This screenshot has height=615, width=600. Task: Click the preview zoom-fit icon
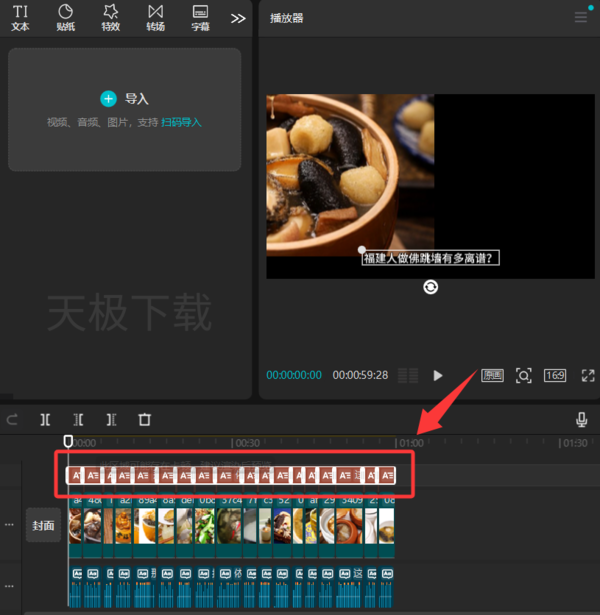click(523, 375)
